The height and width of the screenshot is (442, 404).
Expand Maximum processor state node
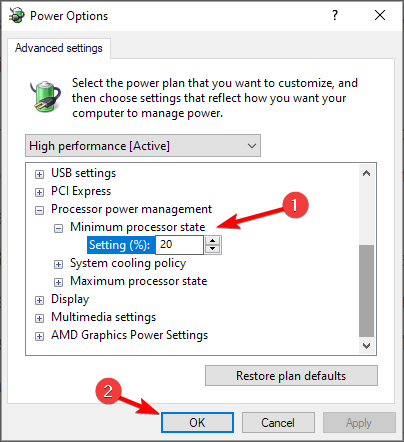[58, 282]
